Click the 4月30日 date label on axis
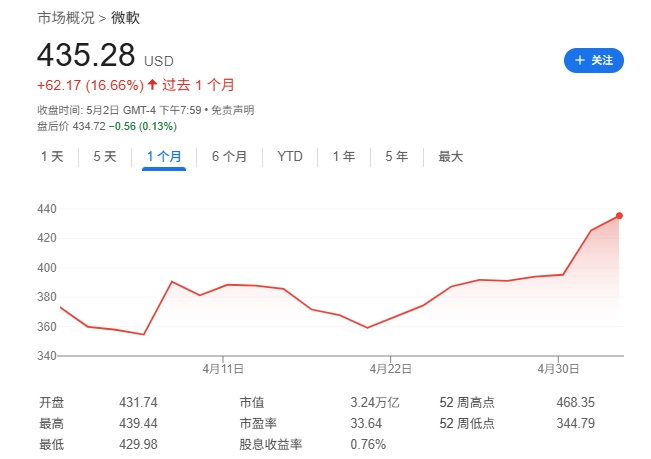 pyautogui.click(x=555, y=368)
